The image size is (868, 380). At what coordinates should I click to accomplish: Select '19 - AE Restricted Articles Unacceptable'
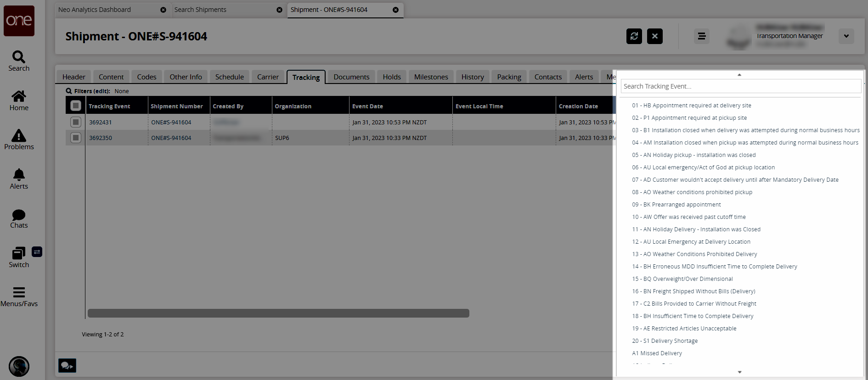[x=684, y=328]
